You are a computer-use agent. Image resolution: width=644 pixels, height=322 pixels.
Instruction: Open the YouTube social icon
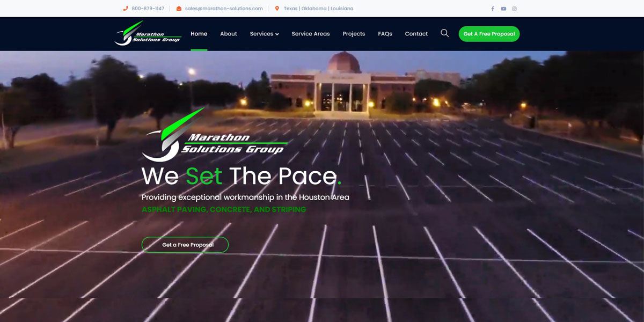(503, 9)
